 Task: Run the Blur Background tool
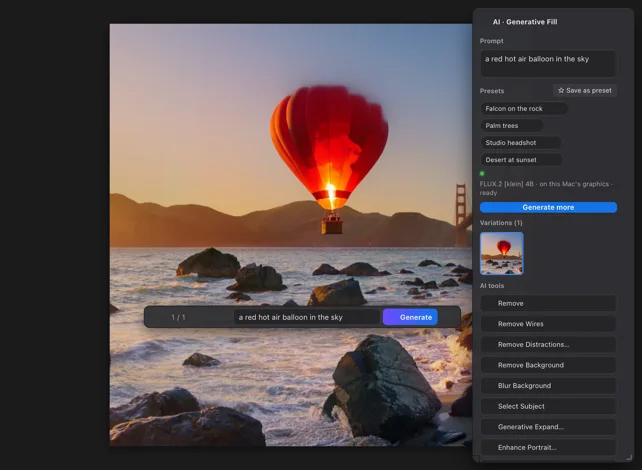pos(548,386)
